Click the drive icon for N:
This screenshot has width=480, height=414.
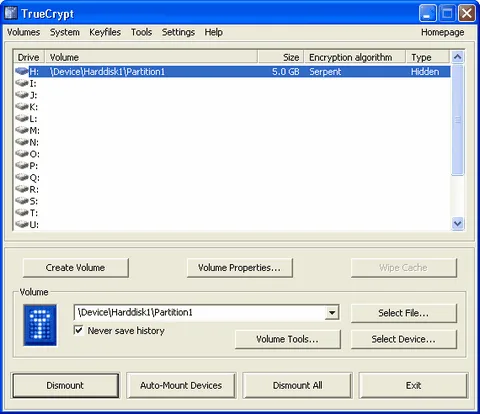[x=22, y=142]
